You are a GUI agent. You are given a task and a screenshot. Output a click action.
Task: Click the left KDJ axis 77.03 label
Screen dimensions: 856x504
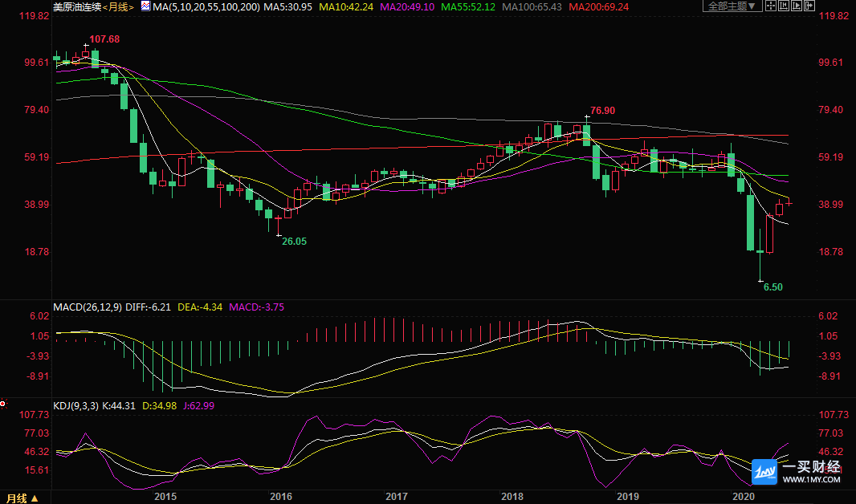click(x=35, y=433)
